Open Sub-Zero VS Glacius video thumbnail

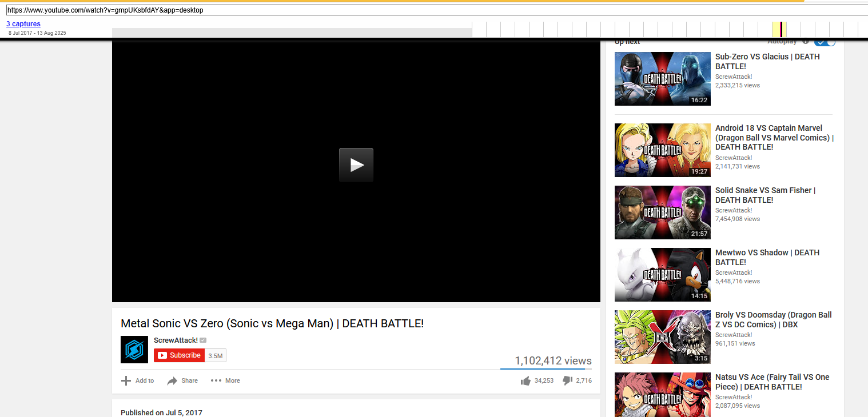(x=663, y=79)
